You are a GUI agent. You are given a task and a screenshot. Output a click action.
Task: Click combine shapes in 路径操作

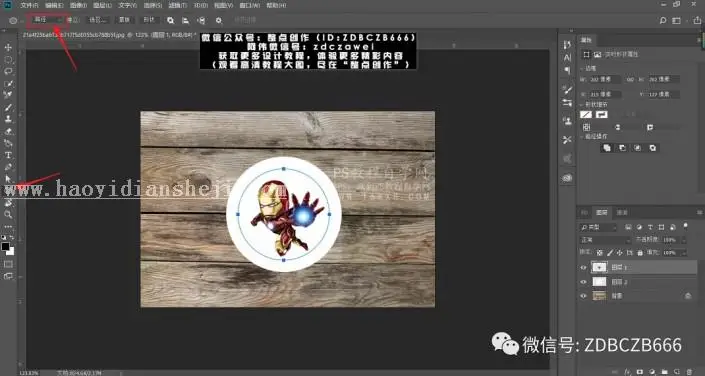(607, 148)
